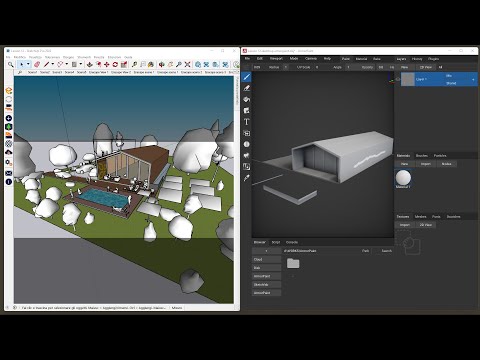
Task: Open the Viewport menu in ArmorPaint
Action: (x=276, y=58)
